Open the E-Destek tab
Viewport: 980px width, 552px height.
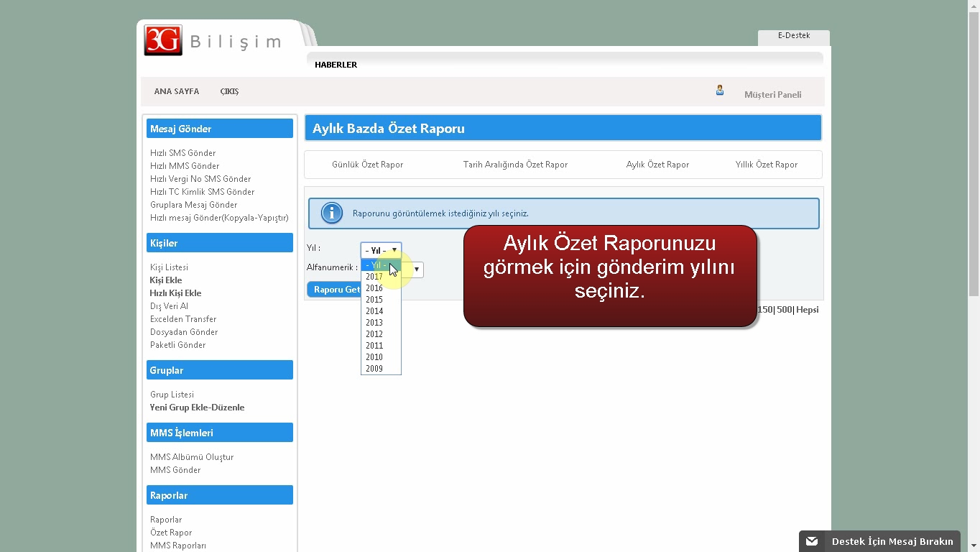[x=793, y=36]
